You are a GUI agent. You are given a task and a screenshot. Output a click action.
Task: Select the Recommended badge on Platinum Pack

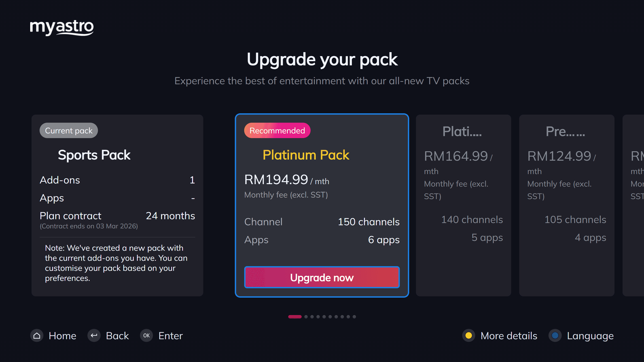click(277, 130)
